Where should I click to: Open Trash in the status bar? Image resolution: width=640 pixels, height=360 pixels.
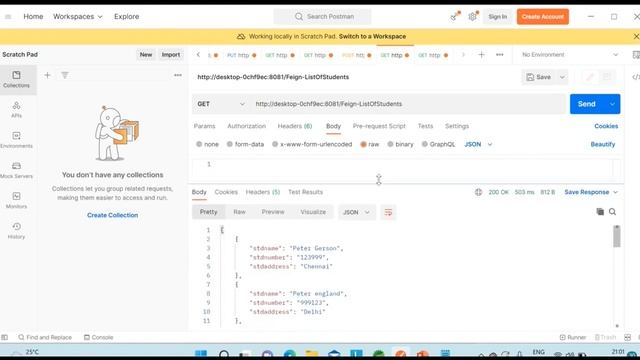tap(605, 337)
